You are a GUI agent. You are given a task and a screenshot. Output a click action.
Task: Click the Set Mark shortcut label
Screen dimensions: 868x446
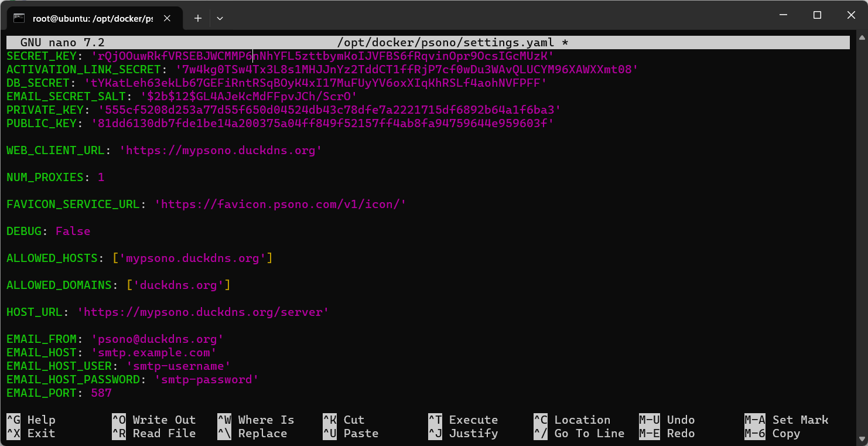point(786,420)
